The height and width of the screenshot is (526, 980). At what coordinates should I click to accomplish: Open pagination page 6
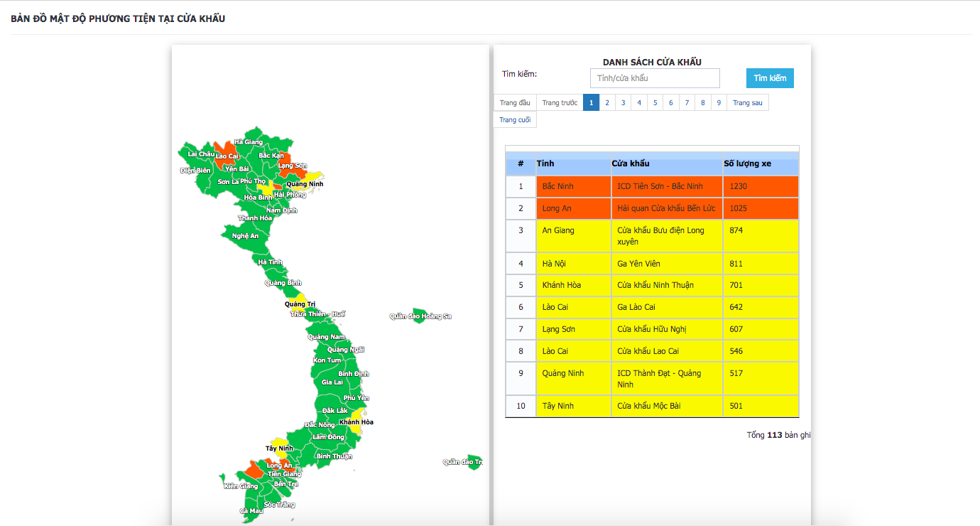[x=671, y=103]
